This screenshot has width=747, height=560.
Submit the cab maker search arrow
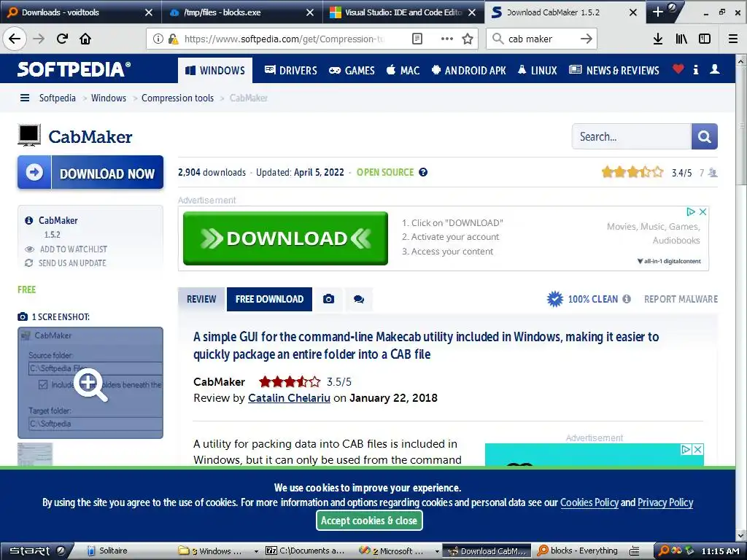click(x=587, y=39)
